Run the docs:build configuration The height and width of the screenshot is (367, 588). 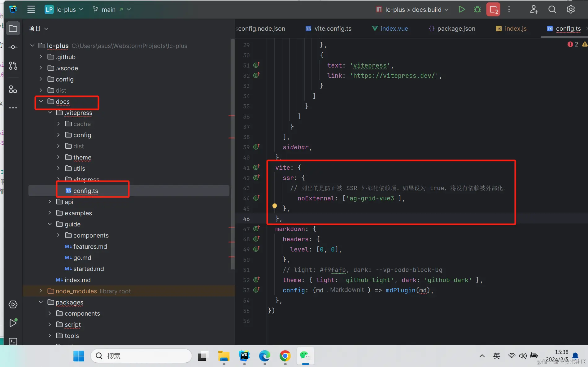tap(461, 9)
